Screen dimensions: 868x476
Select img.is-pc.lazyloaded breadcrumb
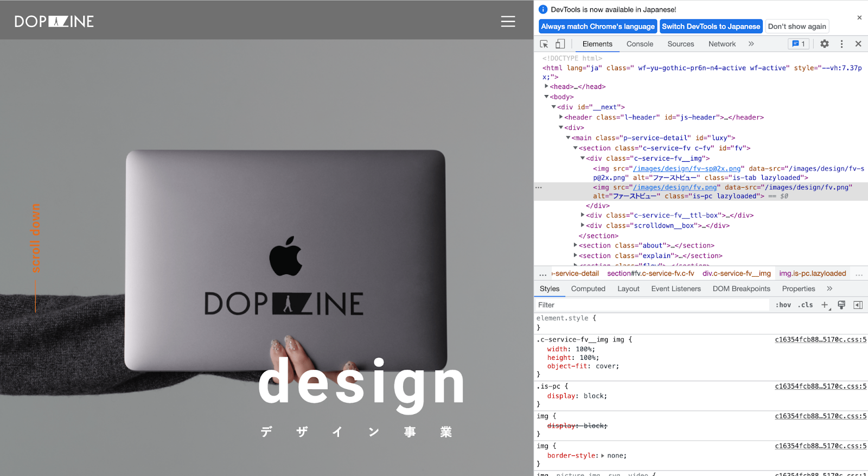[x=812, y=274]
